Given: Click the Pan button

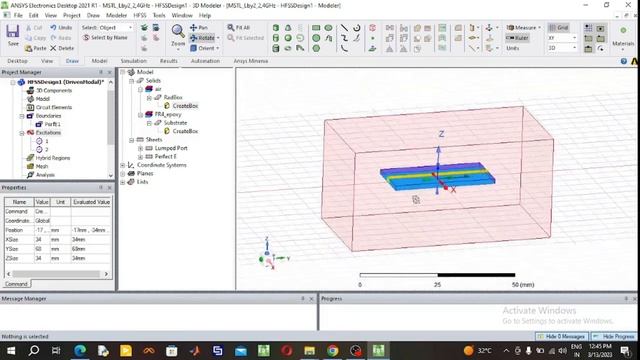Looking at the screenshot, I should tap(199, 28).
